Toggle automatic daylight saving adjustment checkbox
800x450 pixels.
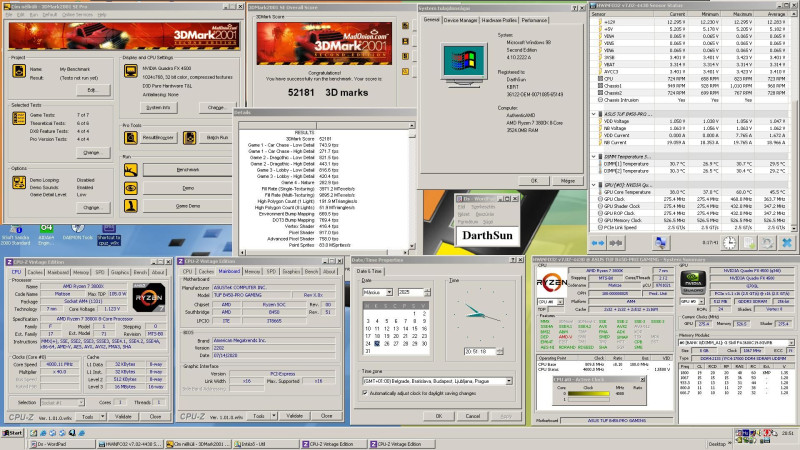[x=365, y=393]
